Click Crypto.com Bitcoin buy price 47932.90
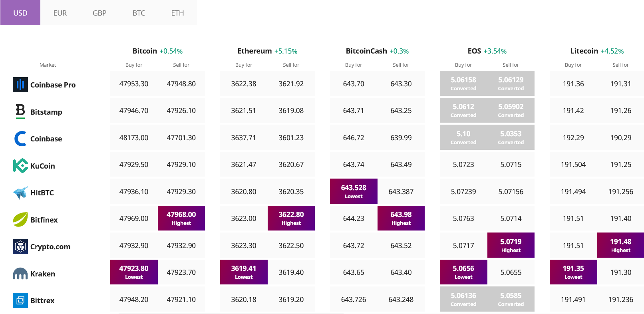This screenshot has height=314, width=644. (134, 246)
